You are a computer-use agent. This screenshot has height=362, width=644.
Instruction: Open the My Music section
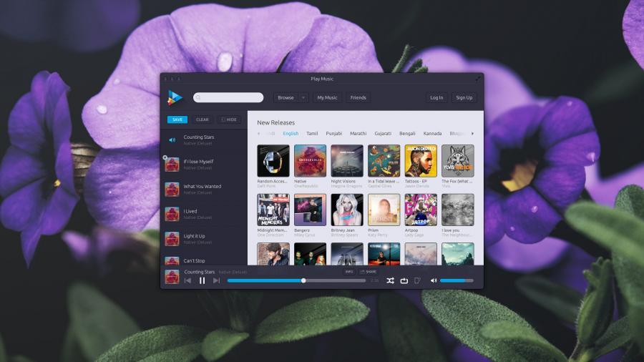[327, 97]
